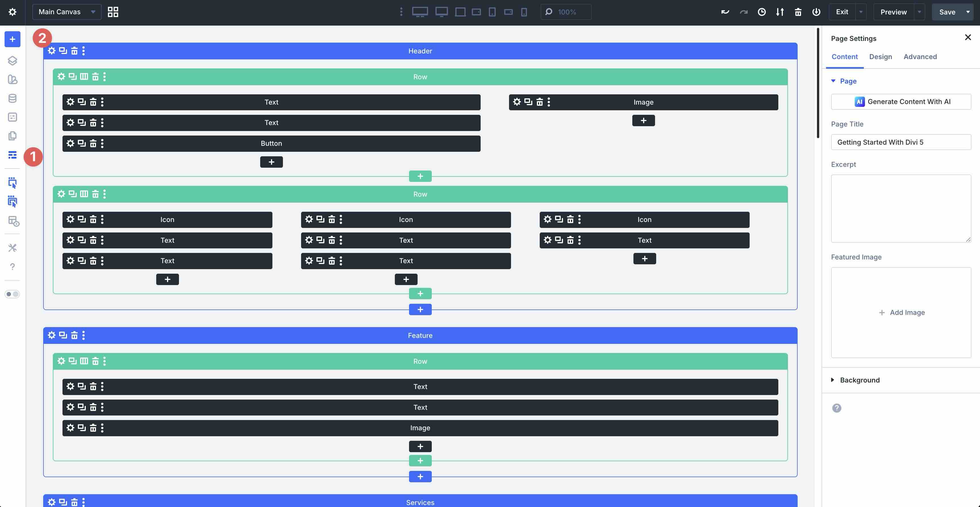This screenshot has height=507, width=980.
Task: Open the editing history clock icon
Action: tap(762, 12)
